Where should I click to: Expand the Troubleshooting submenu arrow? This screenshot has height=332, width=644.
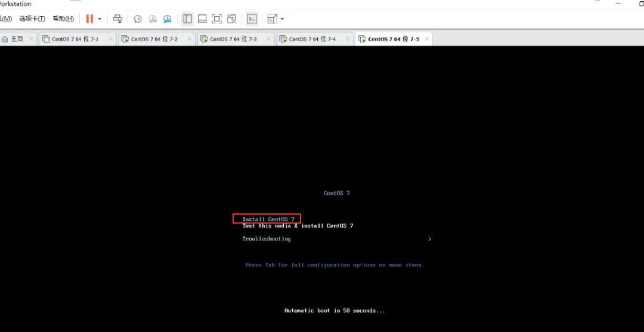click(x=429, y=239)
